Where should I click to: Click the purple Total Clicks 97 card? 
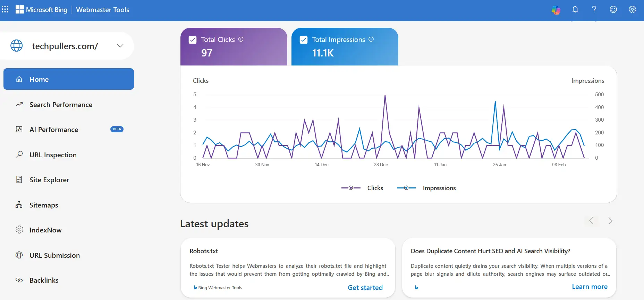coord(234,46)
